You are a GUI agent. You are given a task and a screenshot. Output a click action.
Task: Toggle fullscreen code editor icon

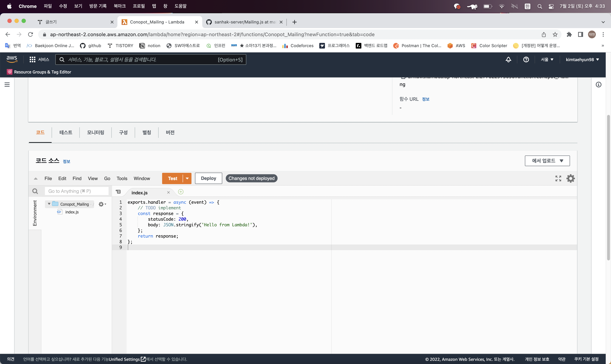(x=558, y=178)
